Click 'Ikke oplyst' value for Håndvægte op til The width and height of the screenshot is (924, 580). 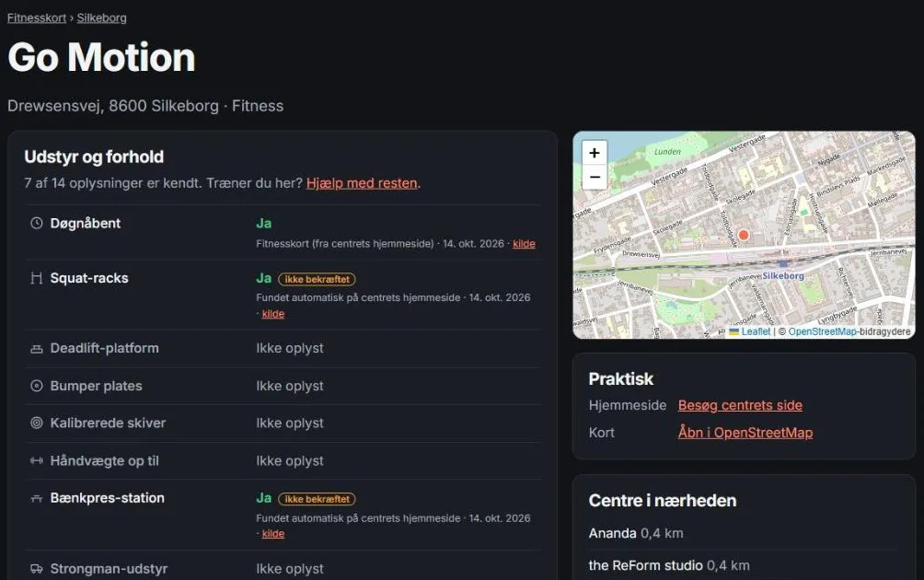point(290,460)
